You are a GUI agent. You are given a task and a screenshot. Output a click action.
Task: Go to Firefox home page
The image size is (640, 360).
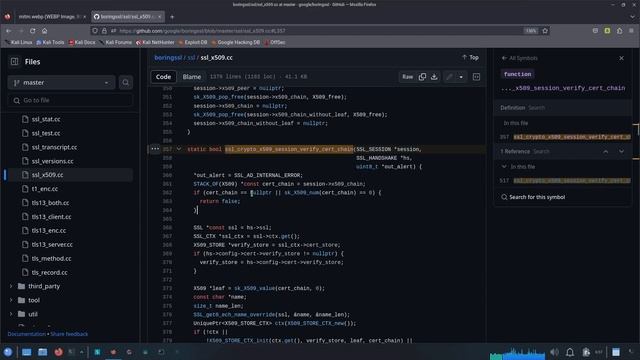pyautogui.click(x=44, y=31)
